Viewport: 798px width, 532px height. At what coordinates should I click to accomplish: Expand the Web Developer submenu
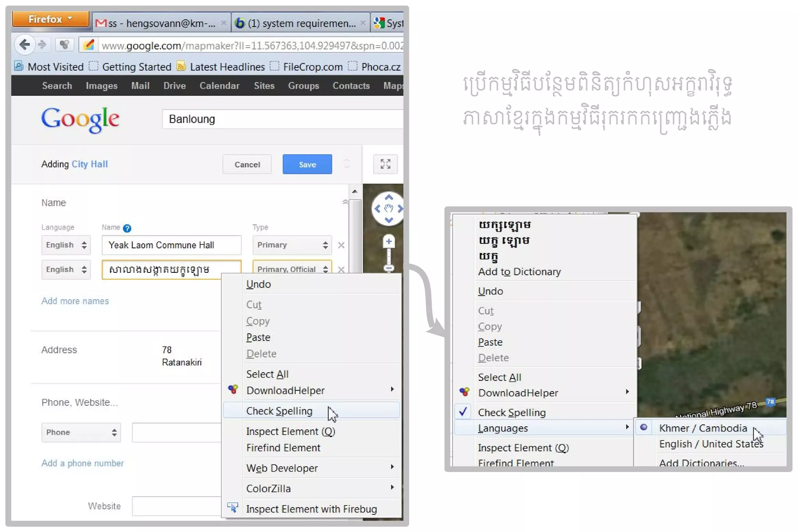[311, 468]
